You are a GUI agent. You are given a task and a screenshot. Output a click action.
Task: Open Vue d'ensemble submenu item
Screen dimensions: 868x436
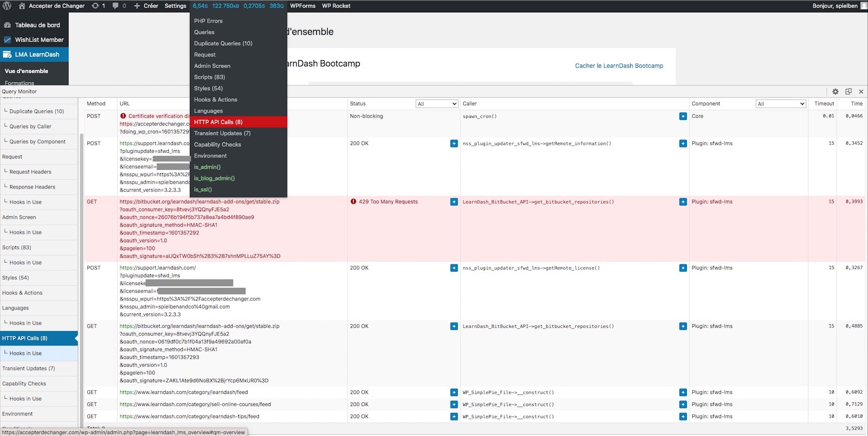27,71
